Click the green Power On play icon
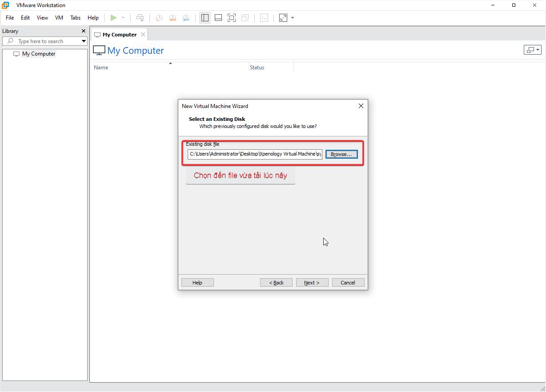 tap(114, 18)
